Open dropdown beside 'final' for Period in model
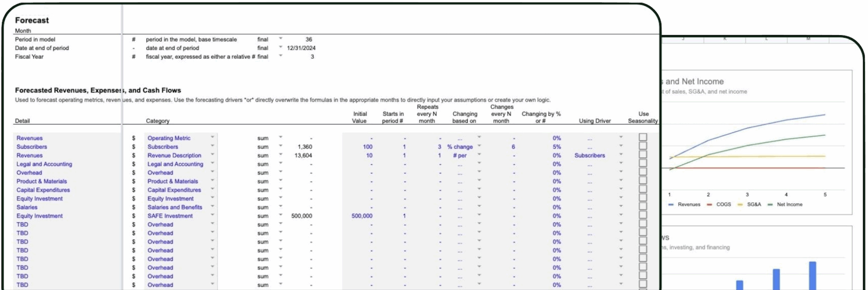Viewport: 868px width, 290px height. 280,38
